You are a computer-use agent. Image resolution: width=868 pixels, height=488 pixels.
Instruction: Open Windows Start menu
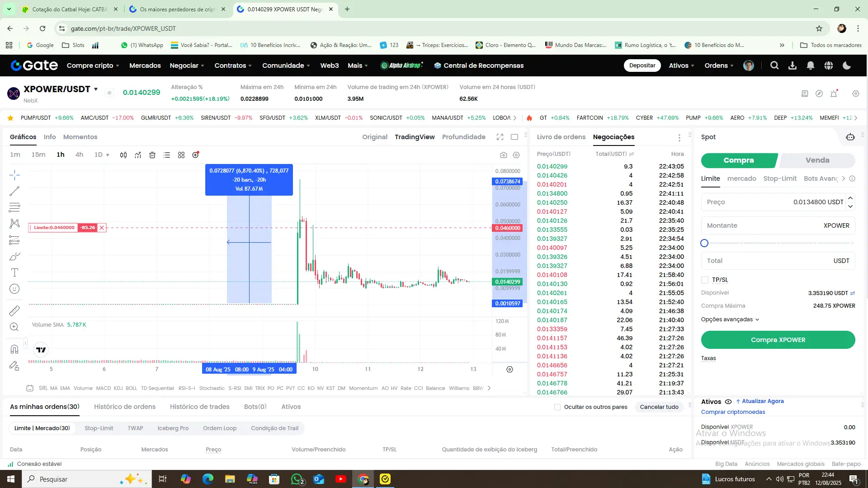(x=11, y=479)
